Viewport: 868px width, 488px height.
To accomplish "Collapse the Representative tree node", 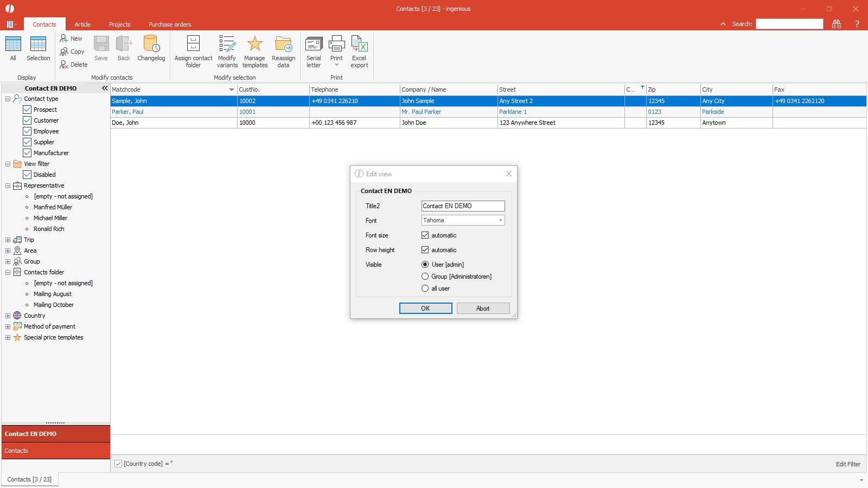I will click(x=8, y=185).
